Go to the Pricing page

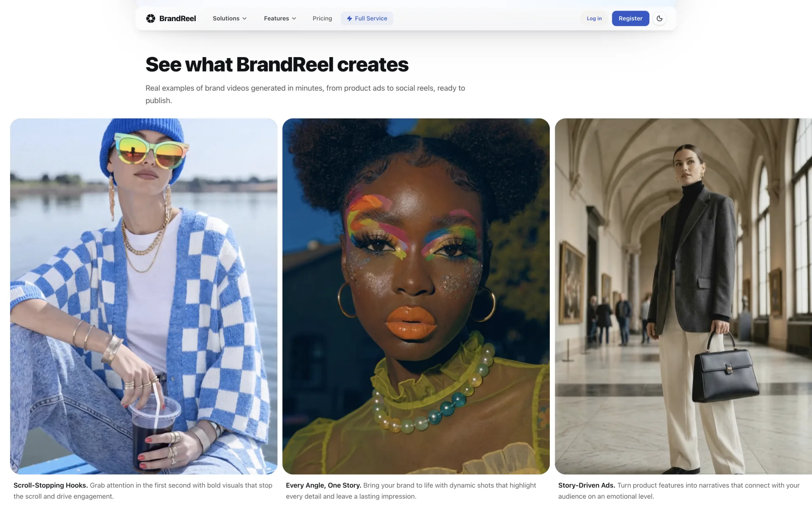click(322, 19)
